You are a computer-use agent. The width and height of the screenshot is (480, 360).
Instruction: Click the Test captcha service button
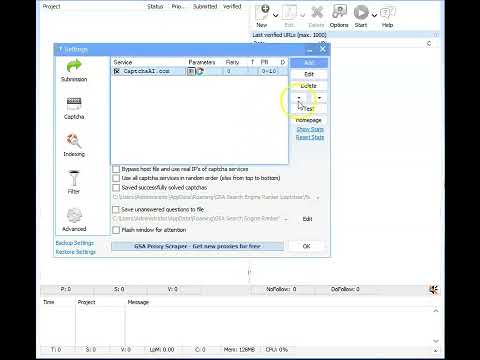[309, 109]
